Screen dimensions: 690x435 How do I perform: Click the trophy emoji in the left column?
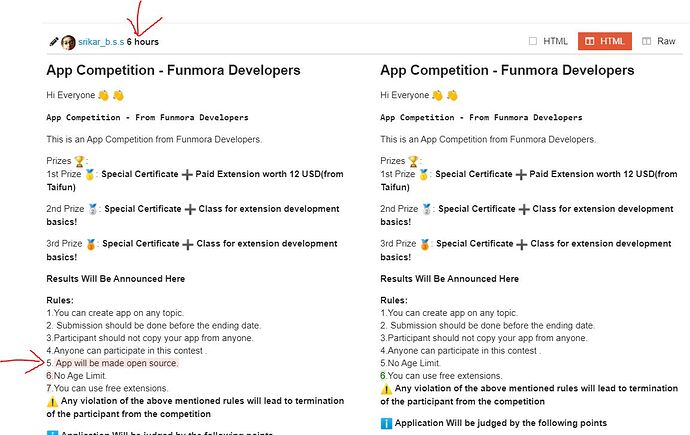81,160
